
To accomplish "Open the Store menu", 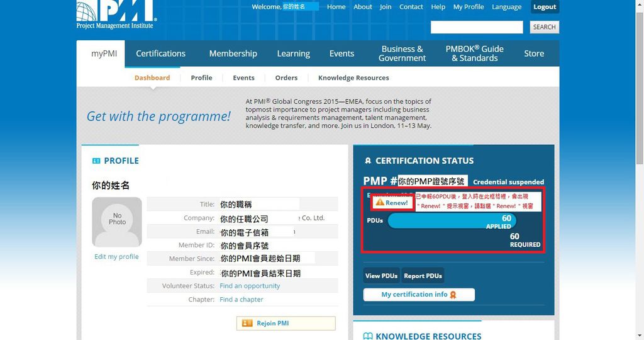I will pos(534,54).
